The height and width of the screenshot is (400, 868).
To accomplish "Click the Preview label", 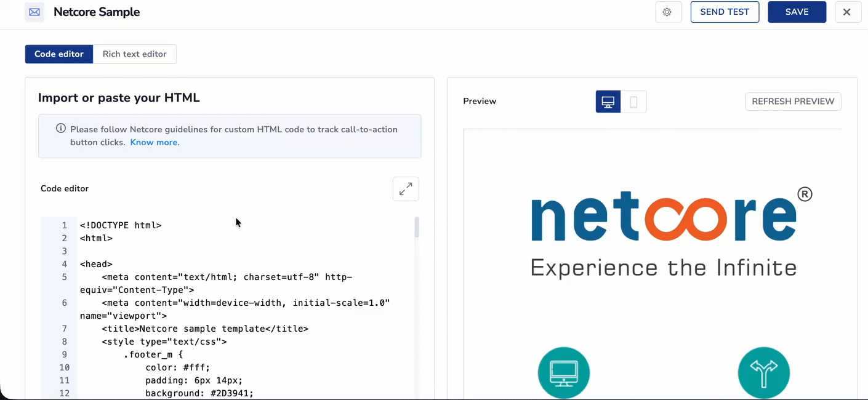I will pyautogui.click(x=480, y=102).
